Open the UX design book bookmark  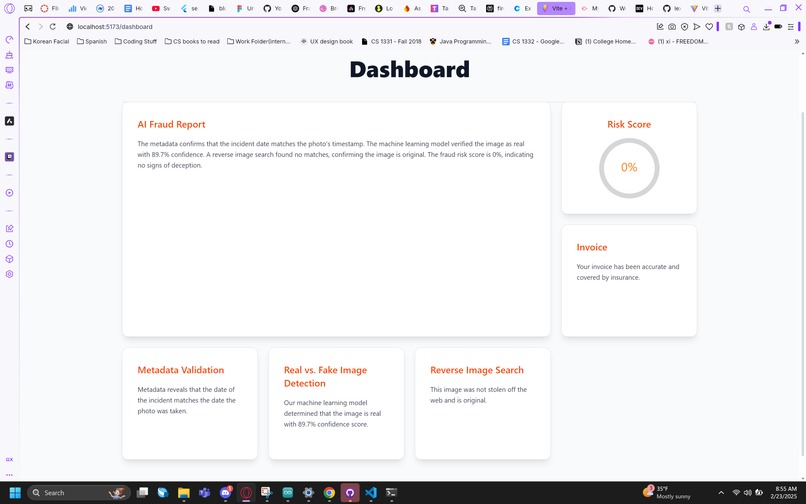[327, 41]
